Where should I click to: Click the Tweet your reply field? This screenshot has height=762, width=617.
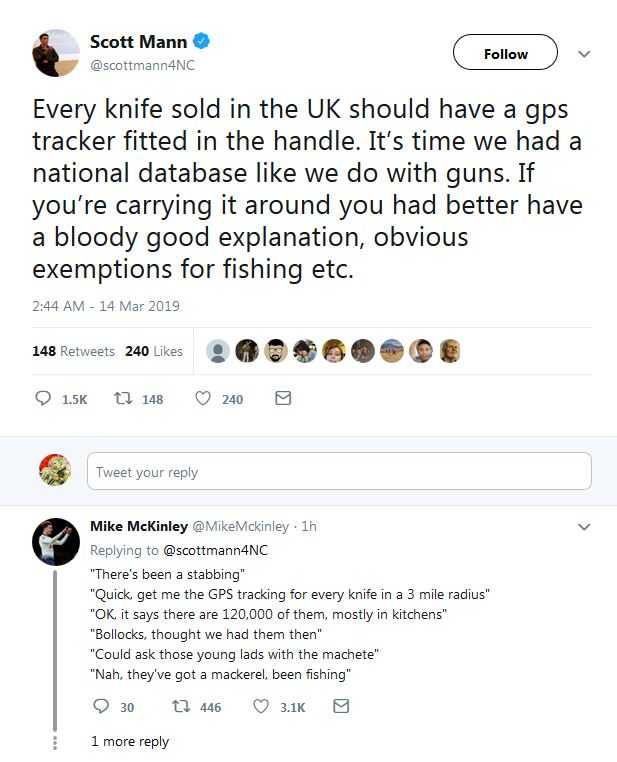[x=339, y=472]
